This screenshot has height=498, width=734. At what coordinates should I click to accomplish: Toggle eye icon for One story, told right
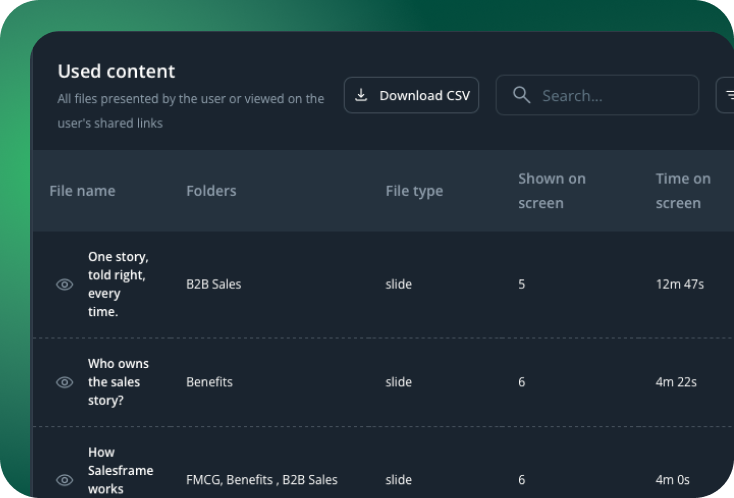coord(65,284)
